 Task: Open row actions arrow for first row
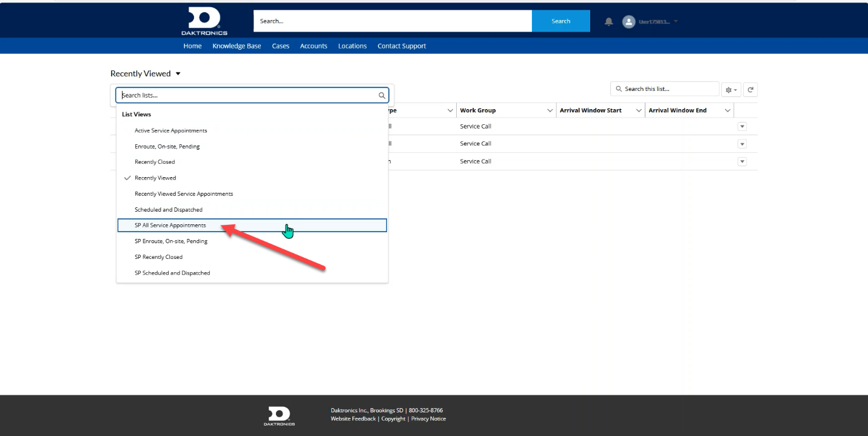(742, 127)
